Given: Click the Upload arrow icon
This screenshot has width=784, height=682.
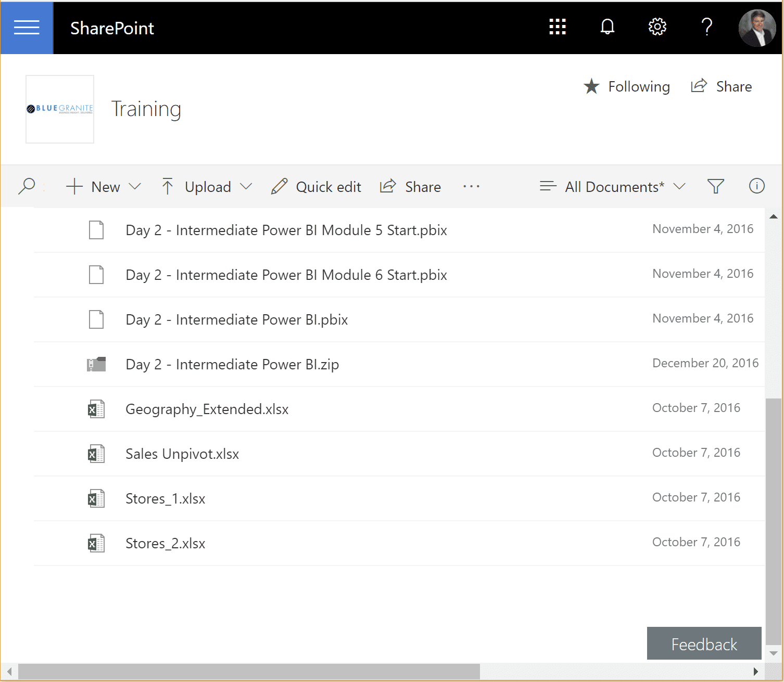Looking at the screenshot, I should pos(168,186).
